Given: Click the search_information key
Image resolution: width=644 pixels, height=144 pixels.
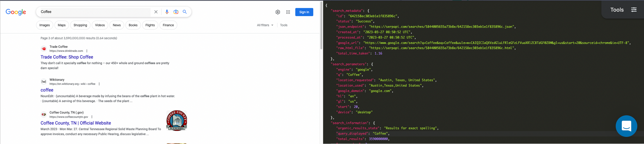Looking at the screenshot, I should [x=349, y=123].
